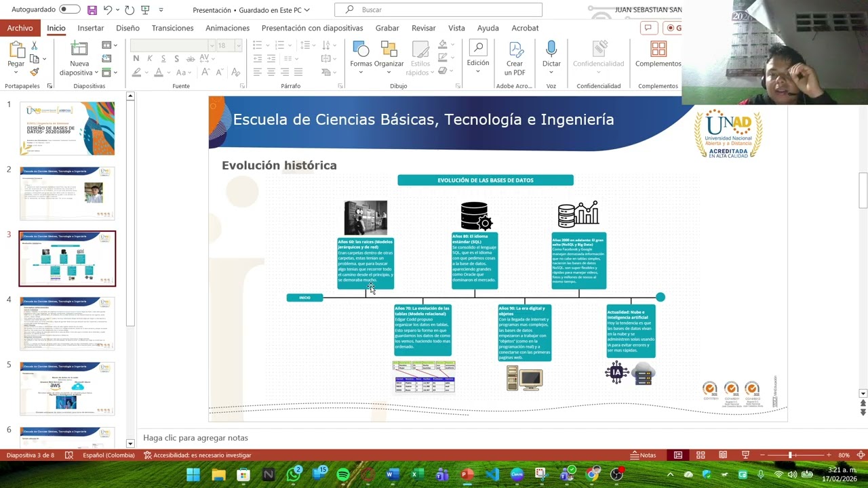Open the Animaciones tab
Viewport: 868px width, 488px height.
(x=228, y=28)
